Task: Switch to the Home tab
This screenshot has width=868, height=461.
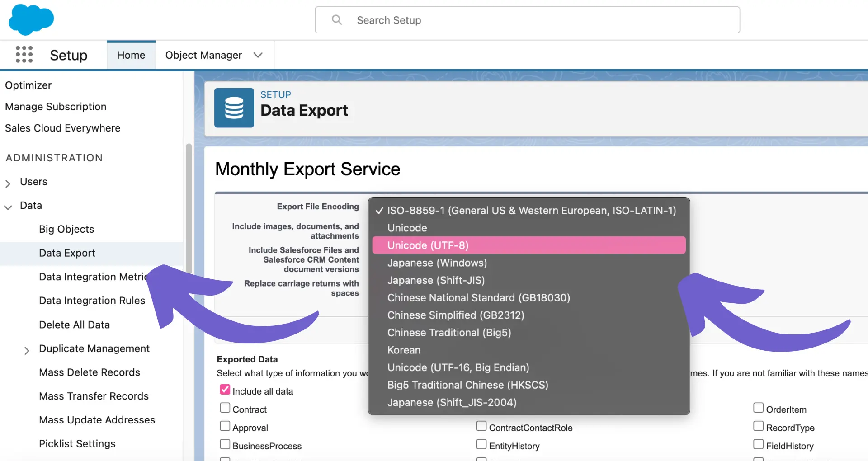Action: [x=131, y=55]
